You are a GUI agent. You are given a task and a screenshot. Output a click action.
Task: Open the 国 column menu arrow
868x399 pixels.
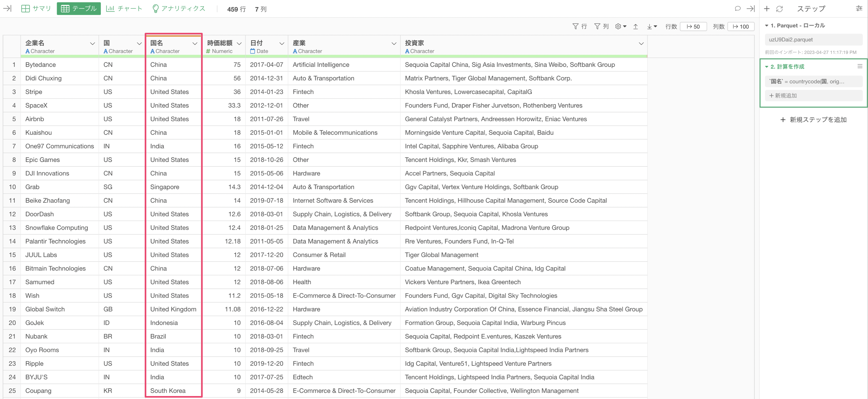(x=139, y=44)
